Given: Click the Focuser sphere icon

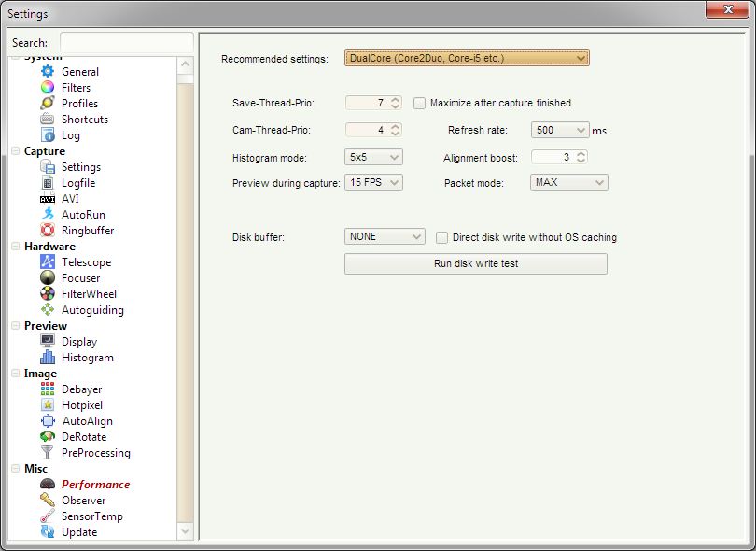Looking at the screenshot, I should (x=48, y=278).
